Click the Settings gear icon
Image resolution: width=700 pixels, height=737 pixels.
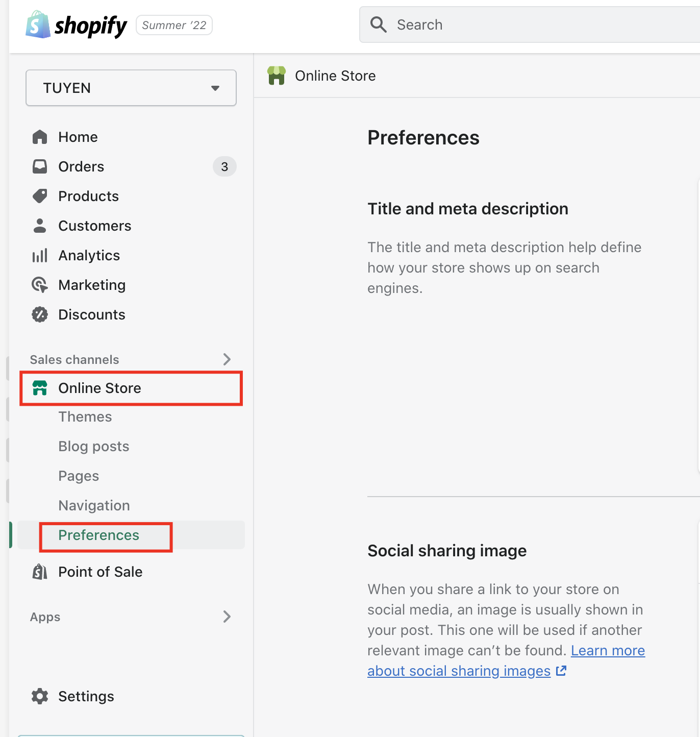(40, 696)
